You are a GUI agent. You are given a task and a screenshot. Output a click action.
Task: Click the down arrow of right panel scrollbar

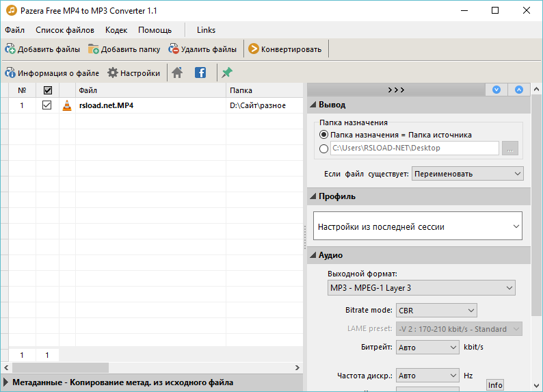coord(536,385)
